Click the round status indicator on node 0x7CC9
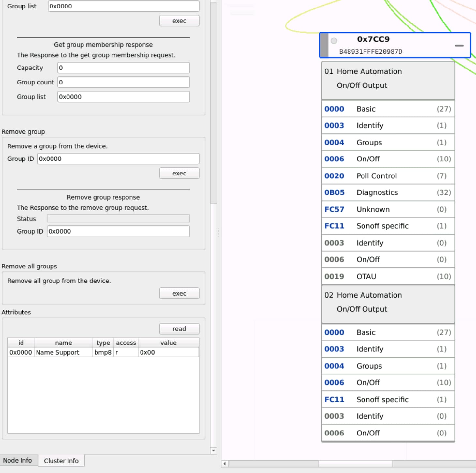 click(x=334, y=41)
